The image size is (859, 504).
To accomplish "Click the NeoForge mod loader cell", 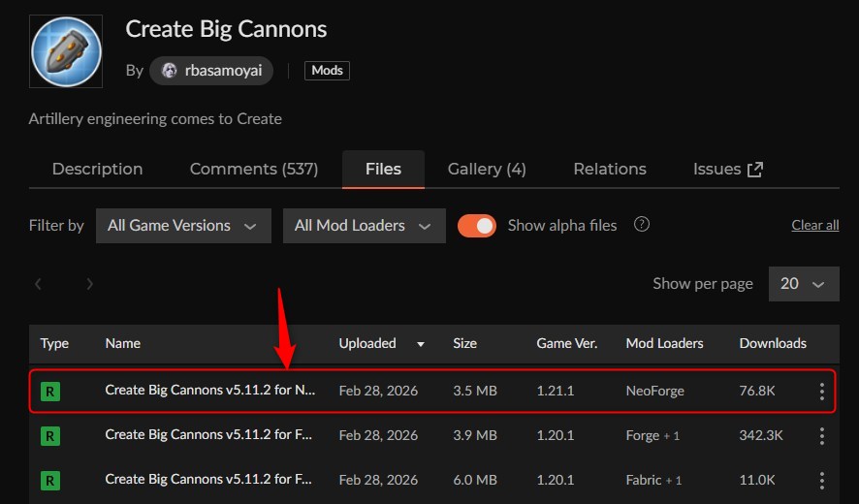I will pyautogui.click(x=655, y=392).
